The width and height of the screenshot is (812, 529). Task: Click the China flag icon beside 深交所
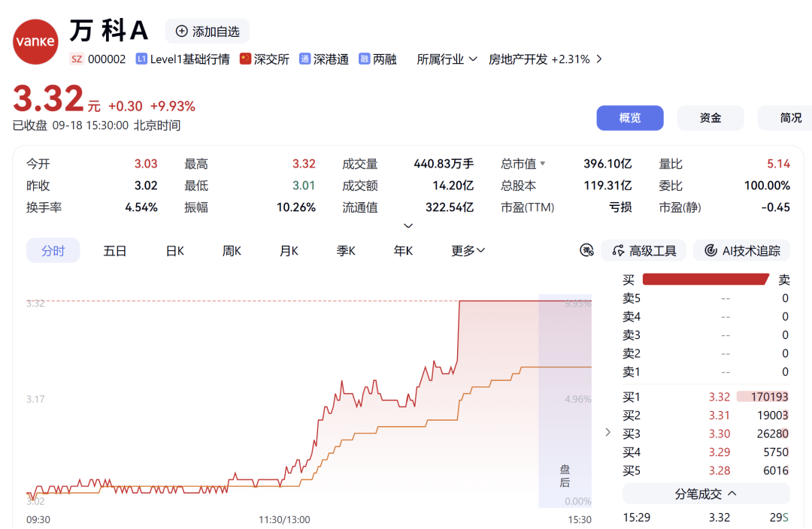click(245, 59)
